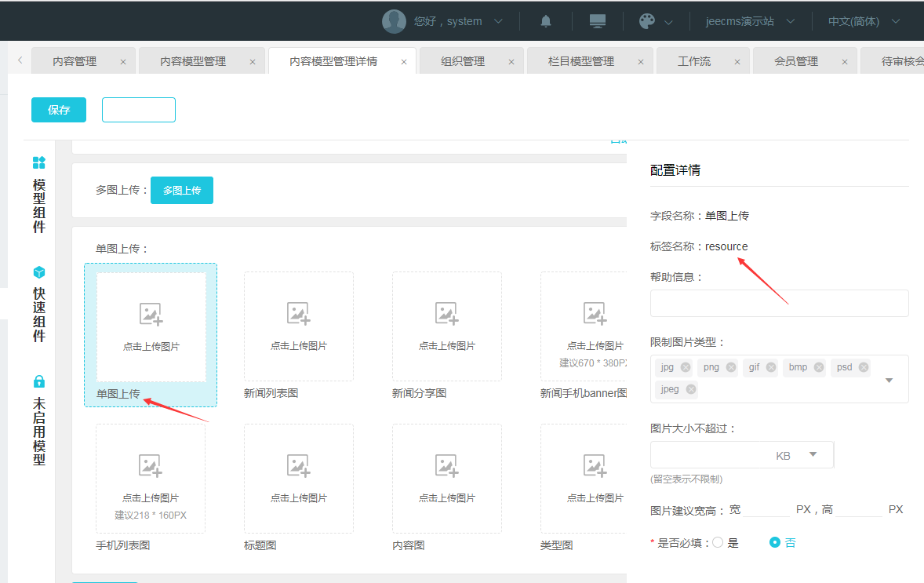Click the monitor display icon in header

pyautogui.click(x=598, y=21)
